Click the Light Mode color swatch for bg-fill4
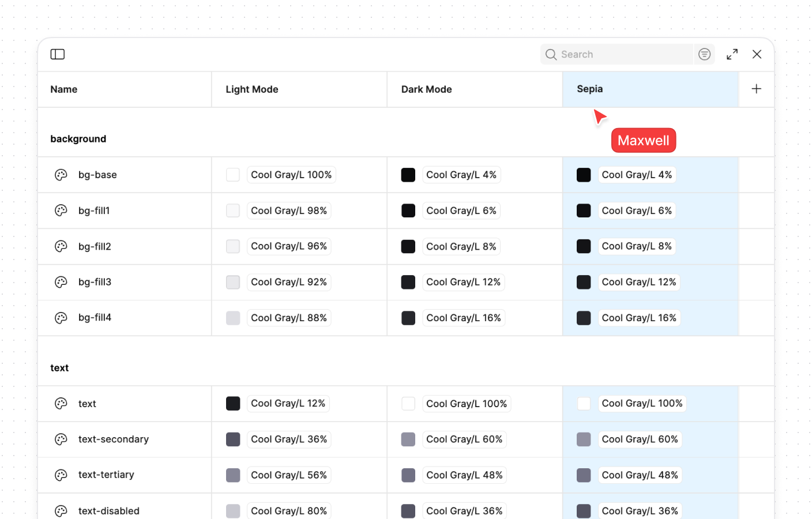Viewport: 812px width, 519px height. click(233, 318)
